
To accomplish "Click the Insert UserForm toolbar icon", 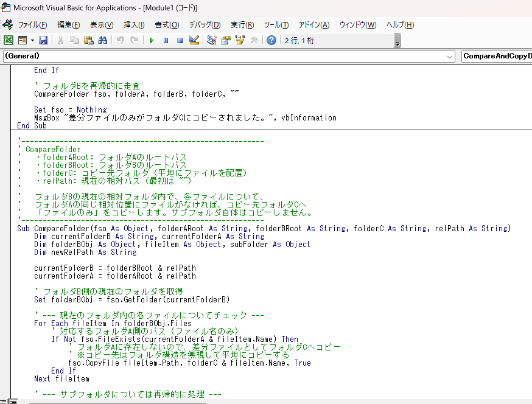I will [x=23, y=40].
